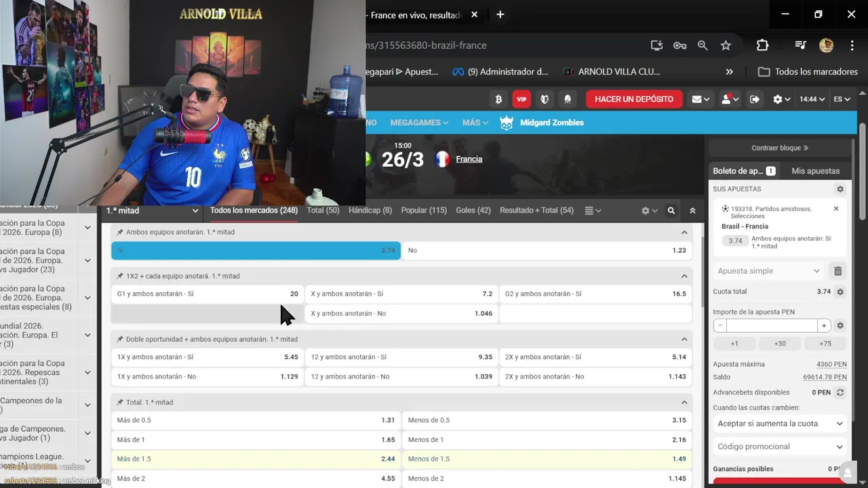Collapse the Ambos equipos anotarán market
This screenshot has width=868, height=488.
coord(684,232)
